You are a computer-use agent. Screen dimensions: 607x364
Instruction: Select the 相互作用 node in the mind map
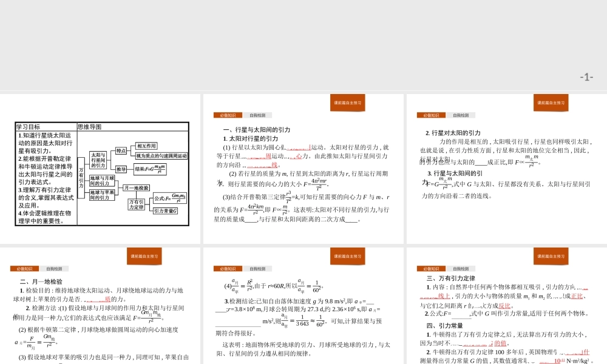pyautogui.click(x=147, y=146)
